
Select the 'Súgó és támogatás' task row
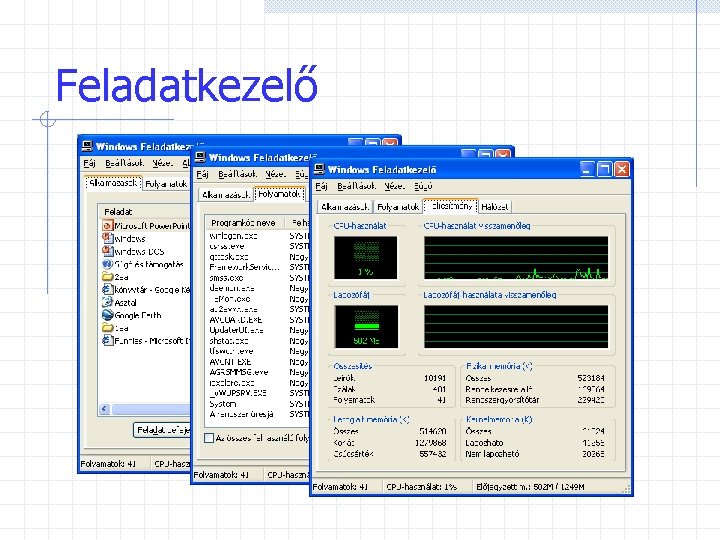point(146,264)
